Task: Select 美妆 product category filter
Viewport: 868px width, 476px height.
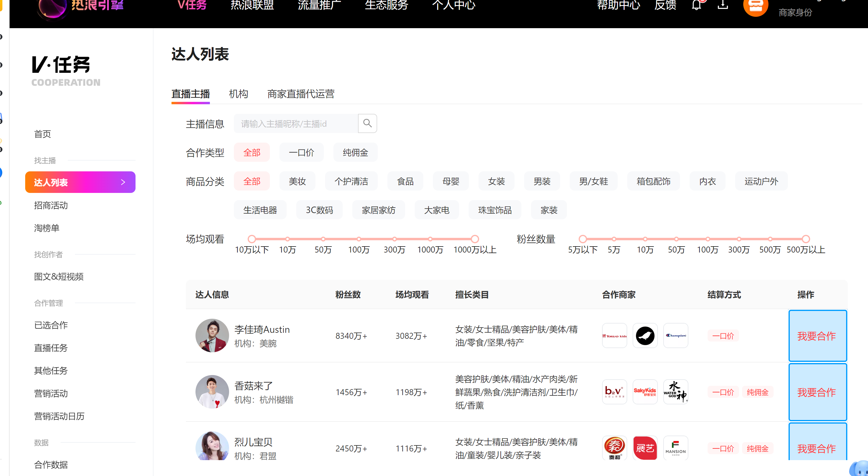Action: (297, 182)
